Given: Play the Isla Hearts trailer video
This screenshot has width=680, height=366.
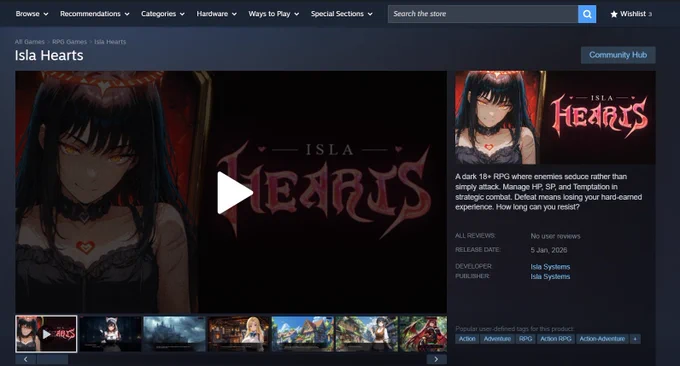Looking at the screenshot, I should pos(235,193).
